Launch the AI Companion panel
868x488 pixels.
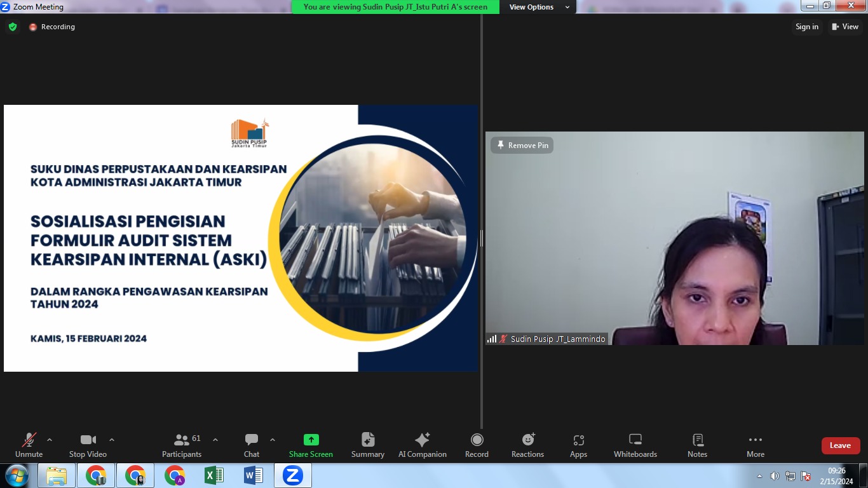pos(422,445)
